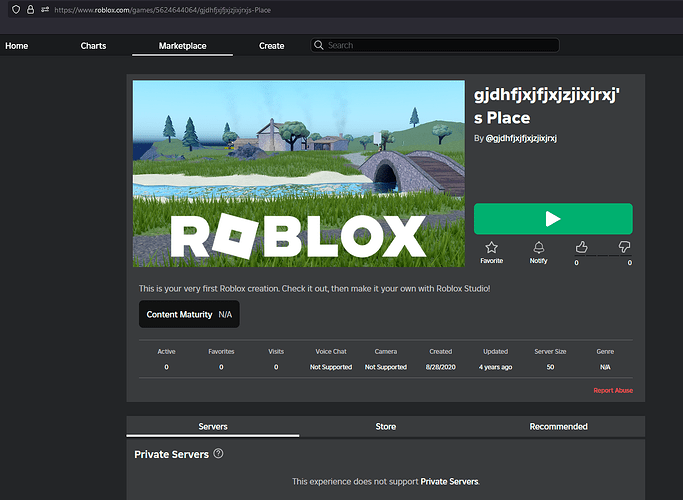
Task: Click the "Private Servers" section heading
Action: click(x=172, y=454)
